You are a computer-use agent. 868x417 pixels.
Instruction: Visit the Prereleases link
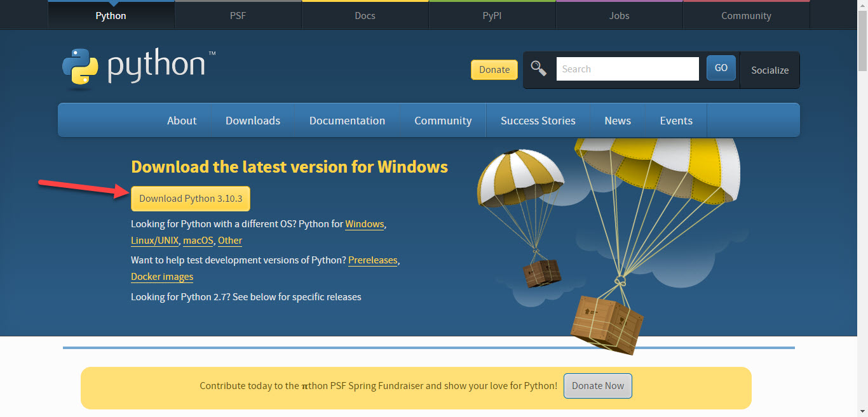pyautogui.click(x=372, y=260)
